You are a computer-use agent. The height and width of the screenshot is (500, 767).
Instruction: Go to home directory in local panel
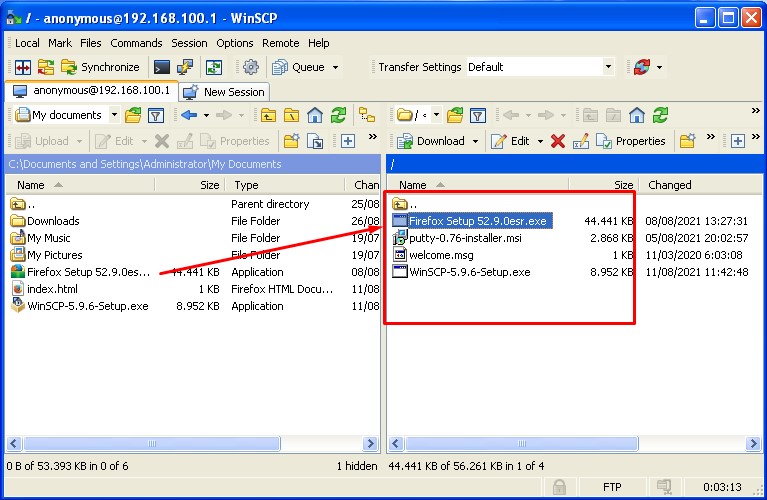[315, 115]
